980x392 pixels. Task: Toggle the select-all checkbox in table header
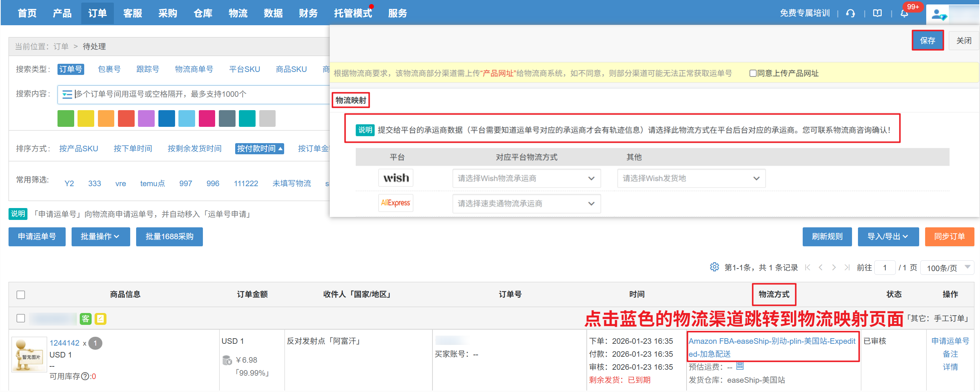[x=21, y=295]
